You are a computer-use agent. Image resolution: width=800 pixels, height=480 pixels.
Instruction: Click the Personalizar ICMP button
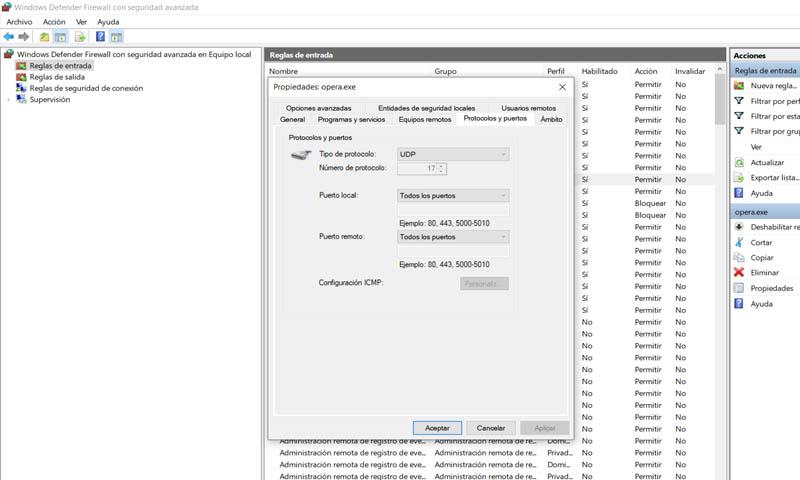484,284
